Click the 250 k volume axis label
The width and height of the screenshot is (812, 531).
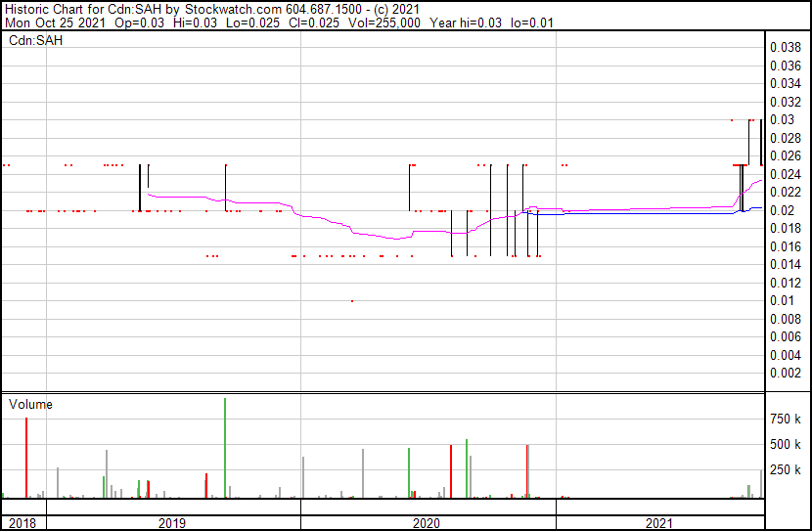pyautogui.click(x=787, y=469)
